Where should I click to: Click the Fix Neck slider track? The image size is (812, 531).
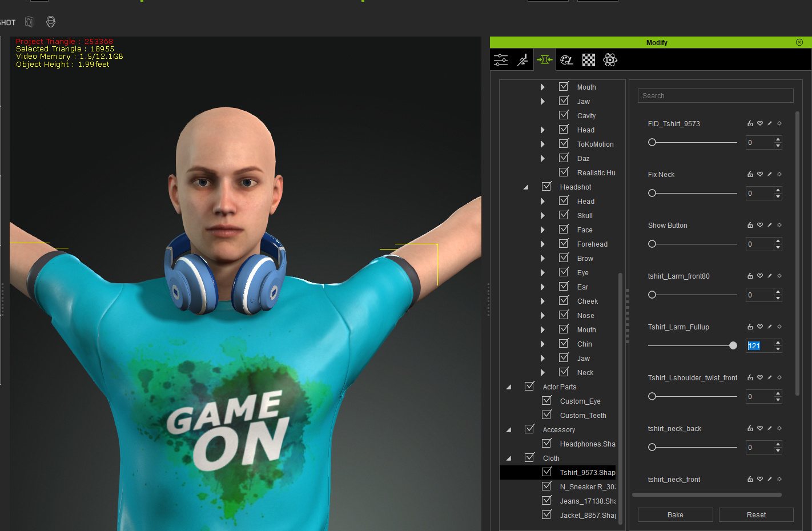[693, 193]
